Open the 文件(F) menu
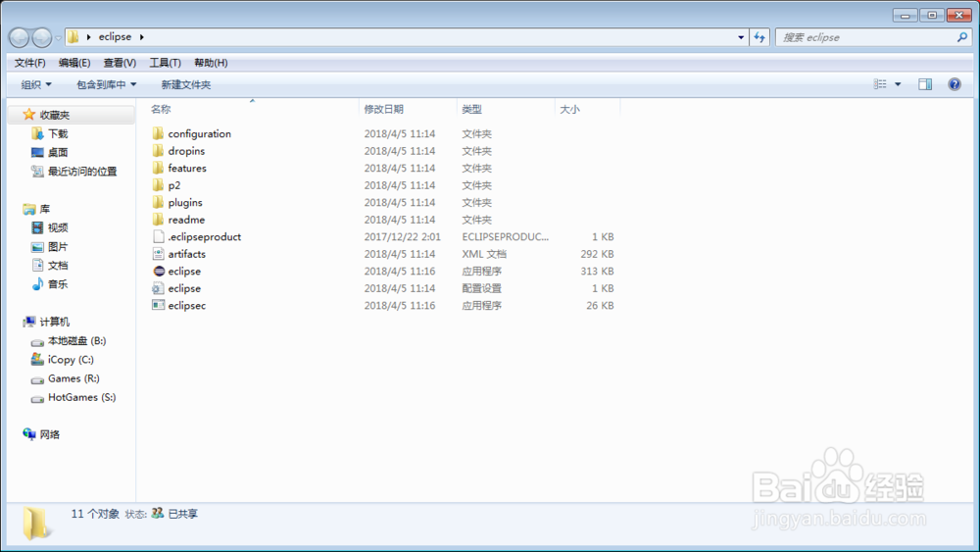This screenshot has height=552, width=980. 30,63
